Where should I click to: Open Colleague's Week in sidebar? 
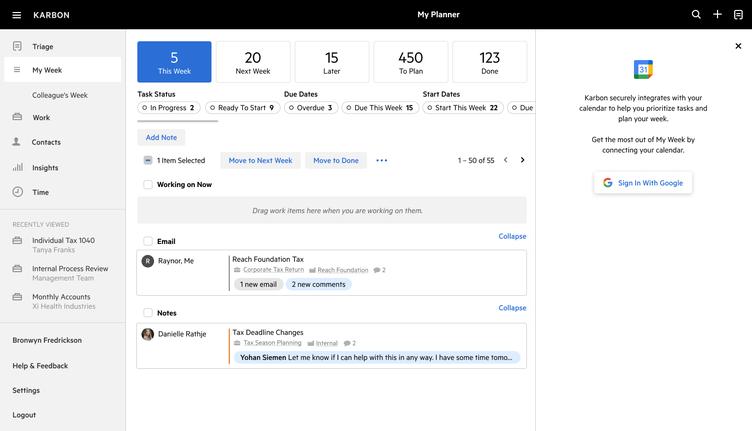[59, 95]
